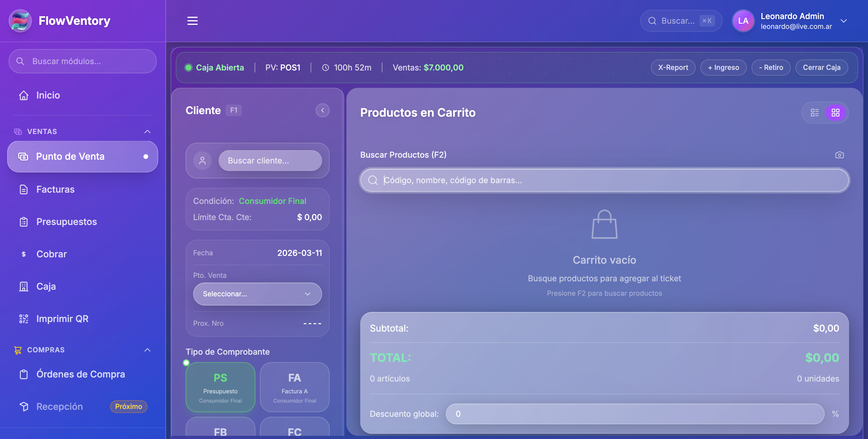Switch cart to list view
This screenshot has height=439, width=868.
pos(815,113)
